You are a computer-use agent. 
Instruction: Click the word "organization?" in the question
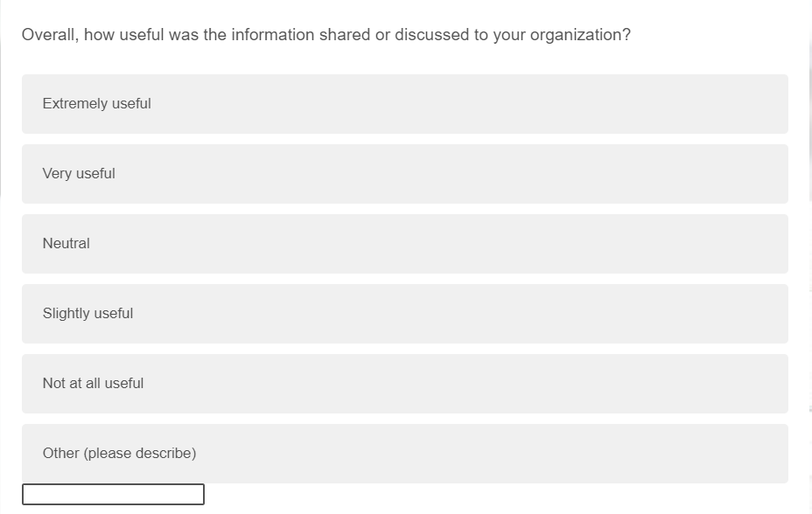click(580, 36)
